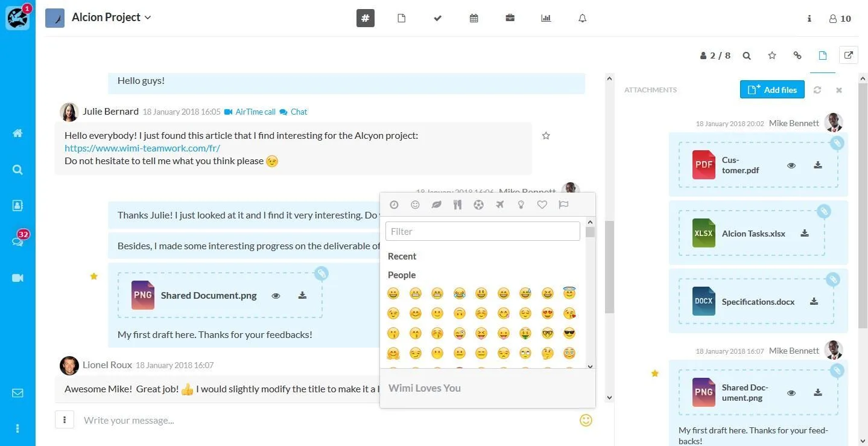
Task: Toggle the star on Julie Bernard's message
Action: 546,136
